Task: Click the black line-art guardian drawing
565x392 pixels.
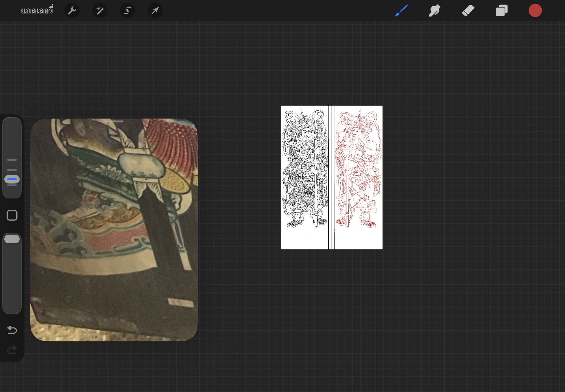Action: pyautogui.click(x=305, y=169)
